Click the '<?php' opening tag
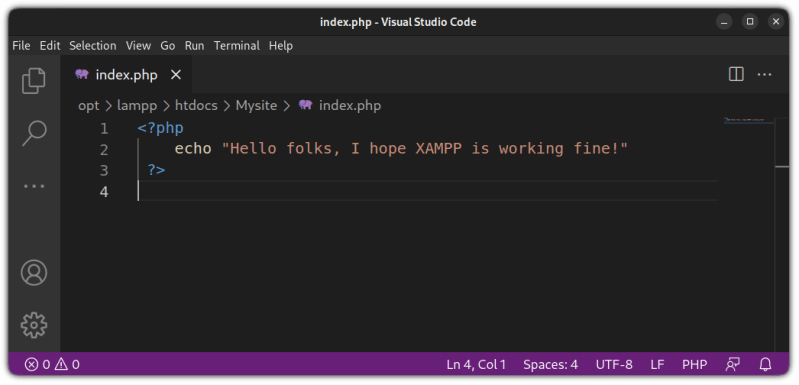This screenshot has width=799, height=385. [161, 128]
